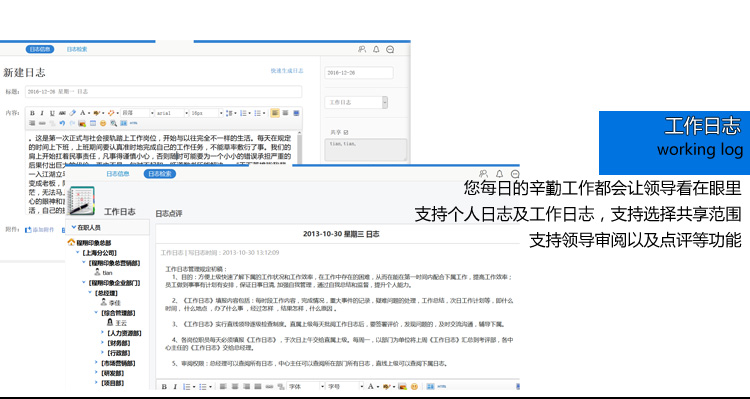This screenshot has width=750, height=399.
Task: Open the 段落 paragraph format dropdown
Action: (x=138, y=113)
